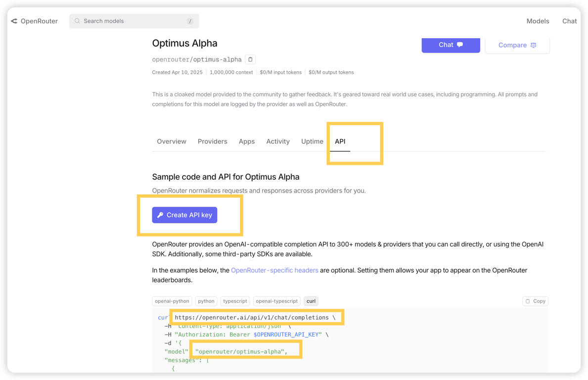
Task: Open the Apps tab
Action: [x=247, y=142]
